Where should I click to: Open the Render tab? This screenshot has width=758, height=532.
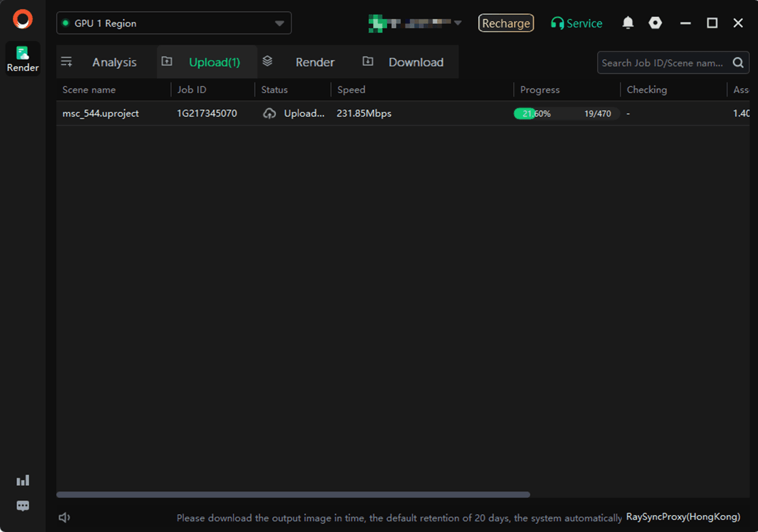click(x=314, y=62)
